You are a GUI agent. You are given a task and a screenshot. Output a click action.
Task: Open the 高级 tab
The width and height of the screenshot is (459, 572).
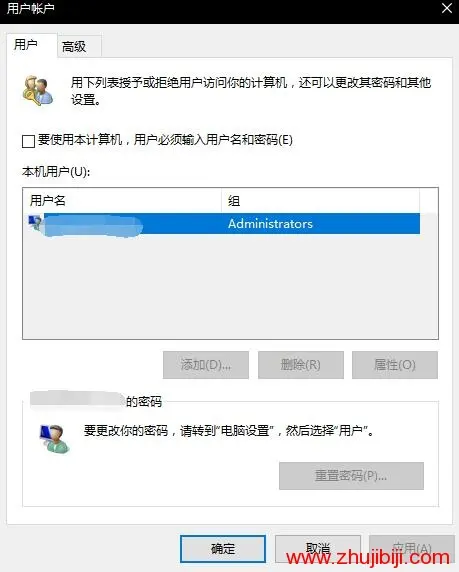74,47
